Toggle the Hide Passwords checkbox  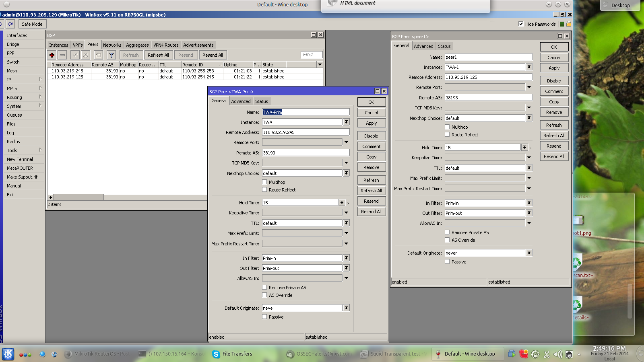point(521,24)
